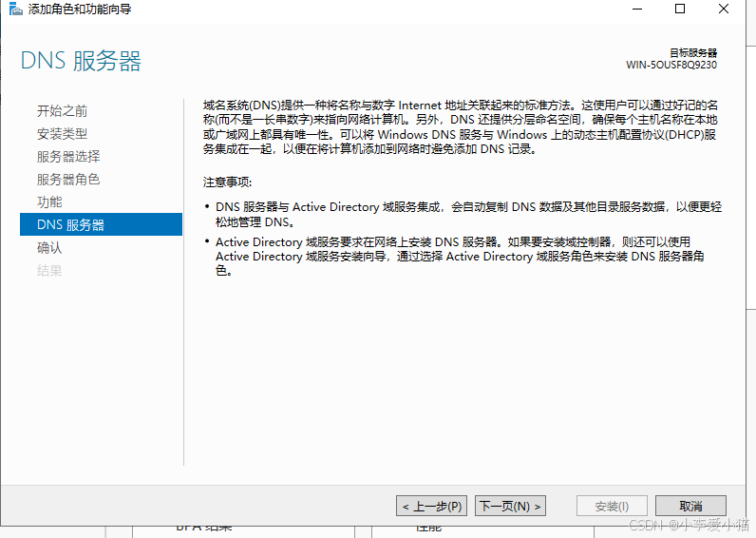Select the DNS 服务器 sidebar item
Screen dimensions: 756x538
(101, 224)
